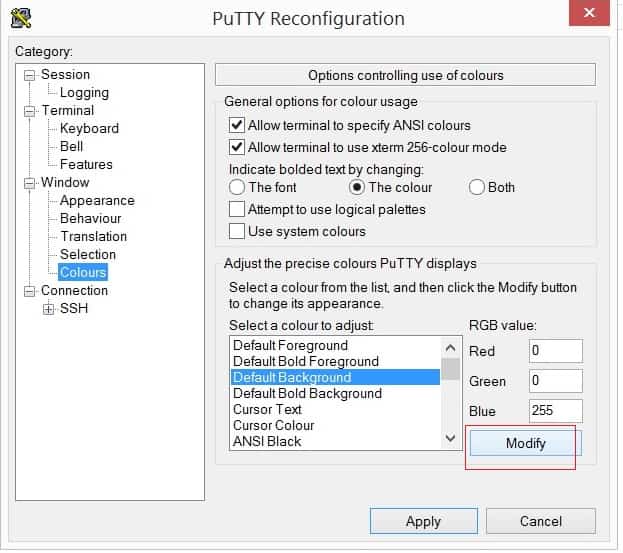Image resolution: width=623 pixels, height=553 pixels.
Task: Open the Appearance category
Action: 97,201
